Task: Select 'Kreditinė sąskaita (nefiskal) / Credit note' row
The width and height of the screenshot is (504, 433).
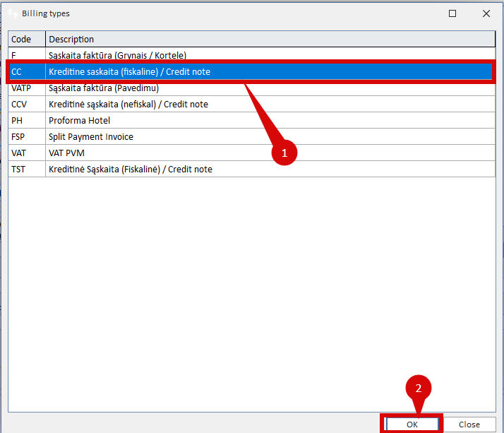Action: [x=252, y=104]
